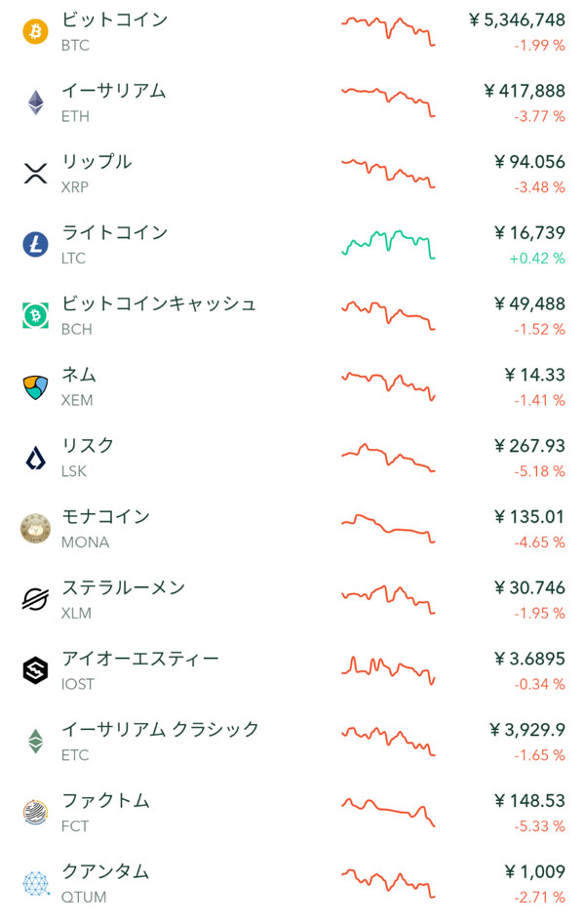This screenshot has height=924, width=585.
Task: View the Bitcoin price sparkline chart
Action: pos(388,29)
